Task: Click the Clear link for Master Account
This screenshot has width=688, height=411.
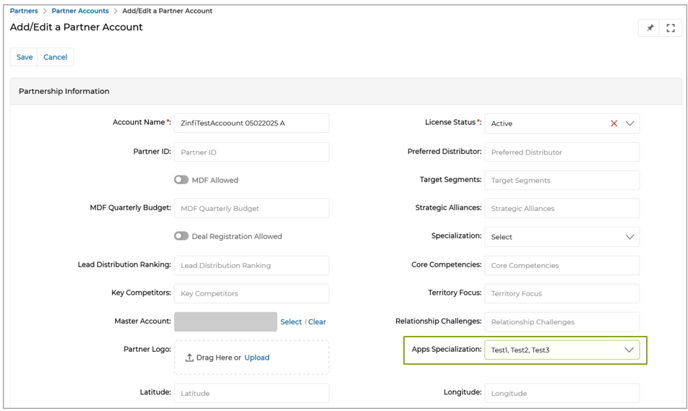Action: (x=317, y=322)
